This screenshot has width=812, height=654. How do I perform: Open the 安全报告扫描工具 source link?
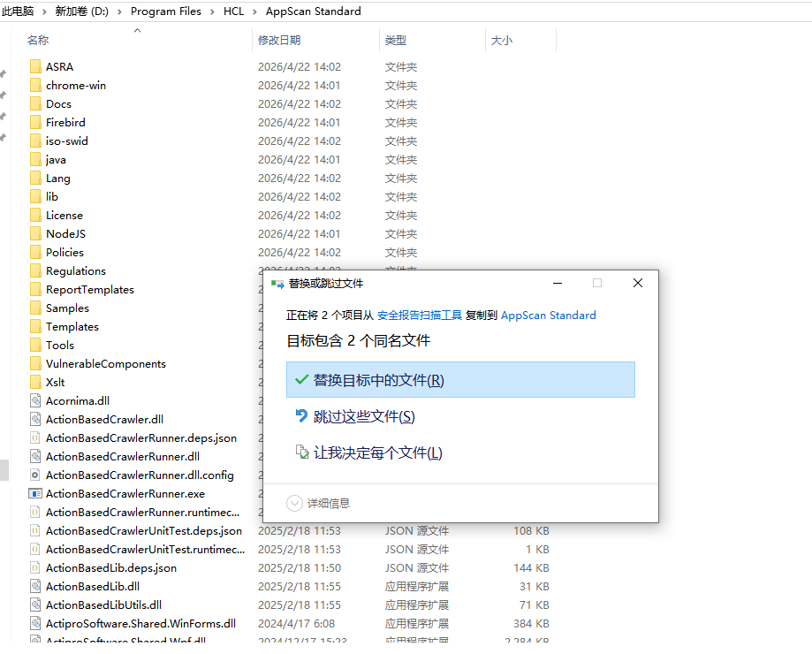pos(420,316)
